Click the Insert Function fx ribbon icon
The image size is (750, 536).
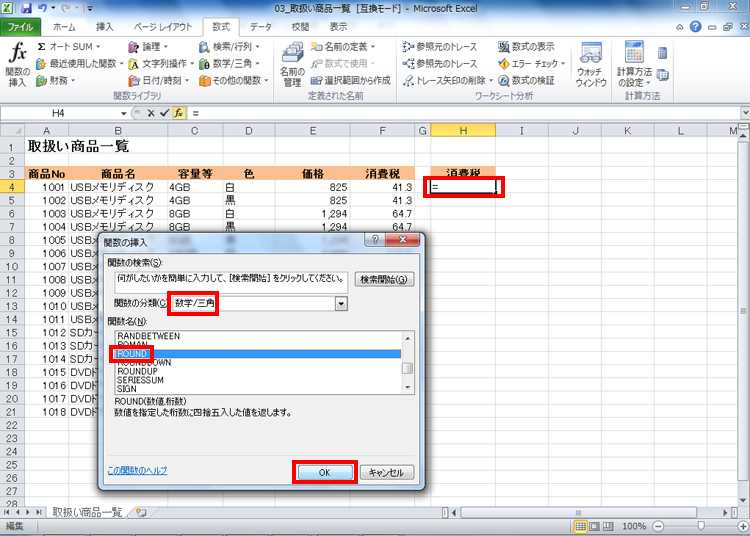point(18,64)
